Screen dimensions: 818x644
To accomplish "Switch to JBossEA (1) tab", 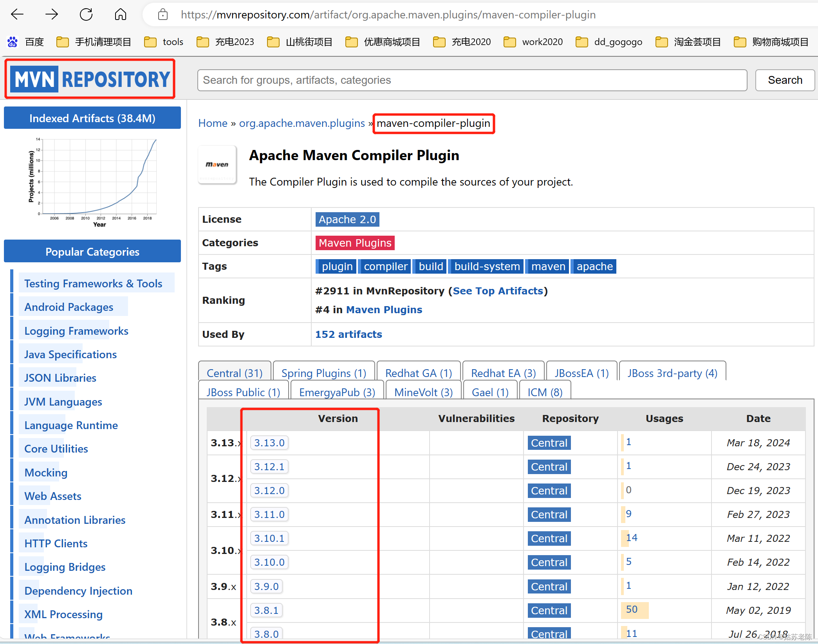I will click(581, 372).
